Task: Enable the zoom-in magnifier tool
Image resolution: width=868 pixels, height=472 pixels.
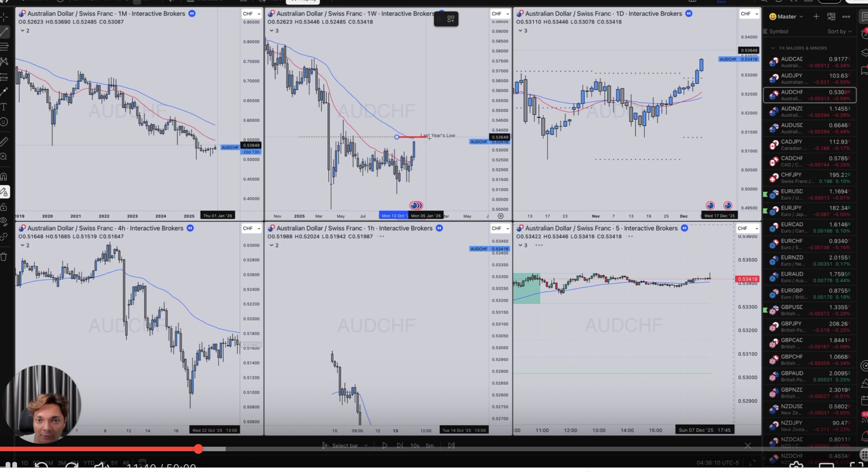Action: pyautogui.click(x=5, y=157)
